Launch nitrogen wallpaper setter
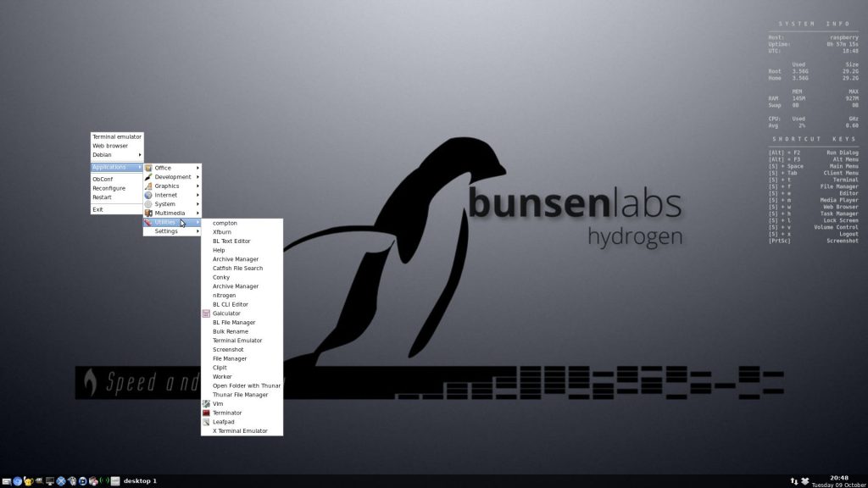The height and width of the screenshot is (488, 868). pyautogui.click(x=242, y=296)
